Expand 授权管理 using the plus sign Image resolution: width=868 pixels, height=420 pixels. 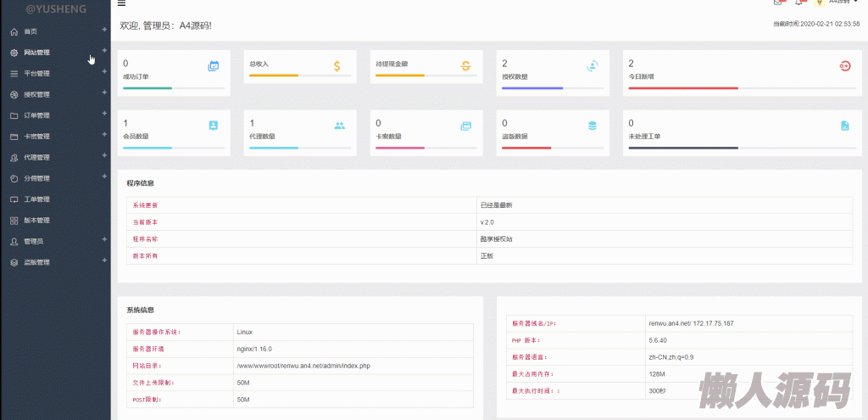[x=104, y=93]
